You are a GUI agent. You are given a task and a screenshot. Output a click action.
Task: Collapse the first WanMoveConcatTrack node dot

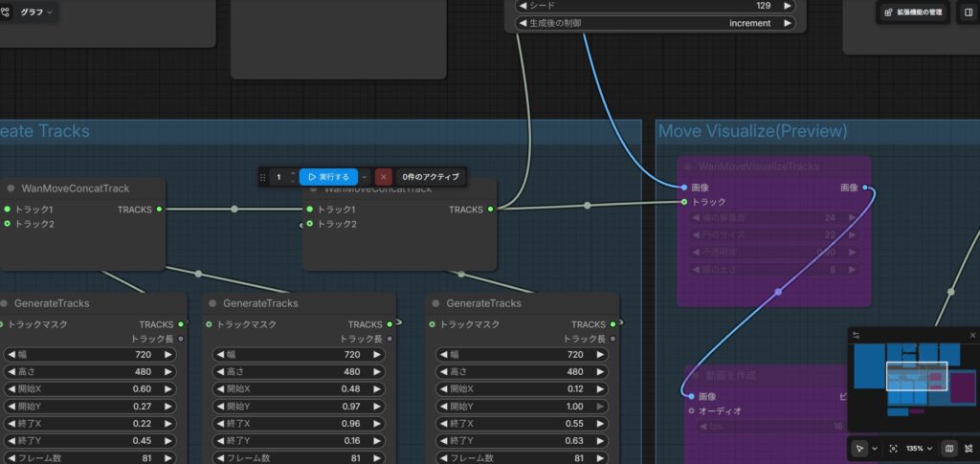coord(11,188)
